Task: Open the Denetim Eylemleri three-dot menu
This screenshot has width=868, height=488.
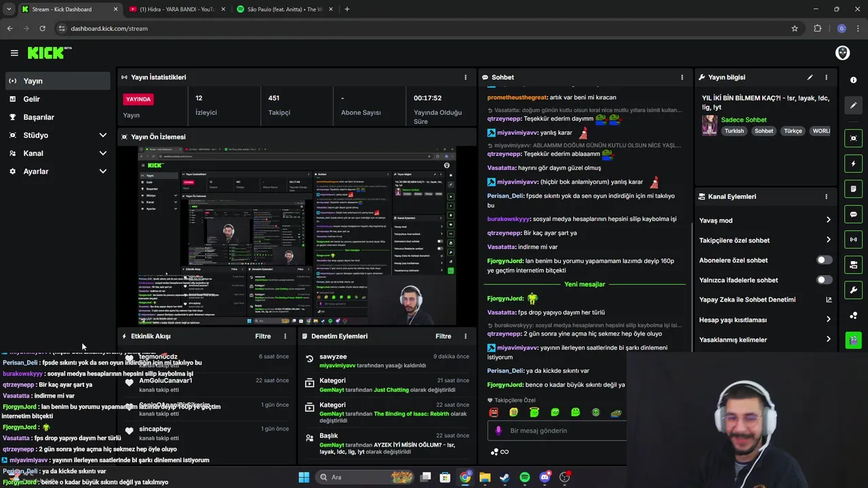Action: (465, 336)
